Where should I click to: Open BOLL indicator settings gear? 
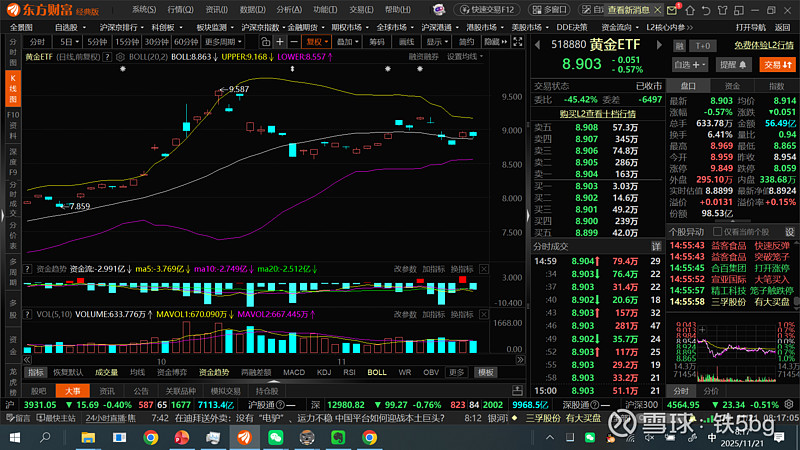120,57
